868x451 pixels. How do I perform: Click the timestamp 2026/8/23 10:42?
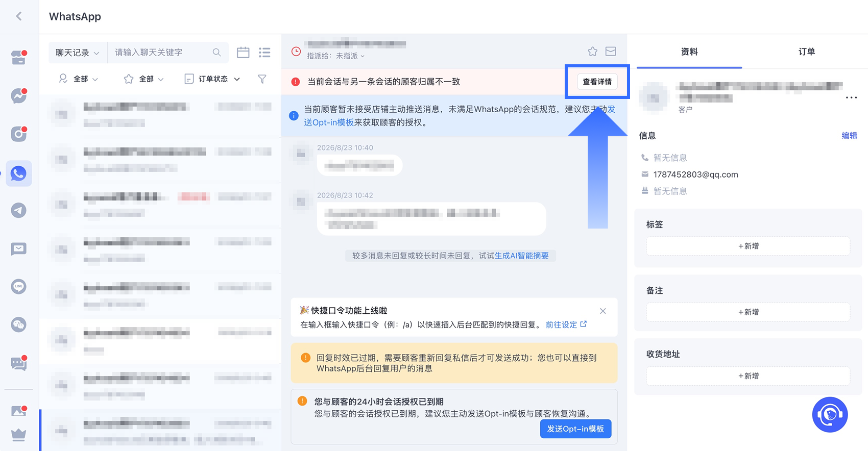[x=345, y=195]
